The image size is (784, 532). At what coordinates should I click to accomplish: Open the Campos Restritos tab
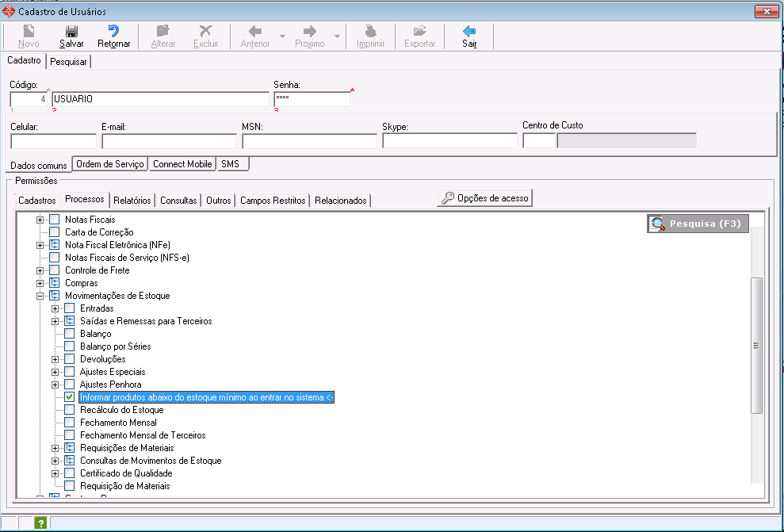coord(273,201)
